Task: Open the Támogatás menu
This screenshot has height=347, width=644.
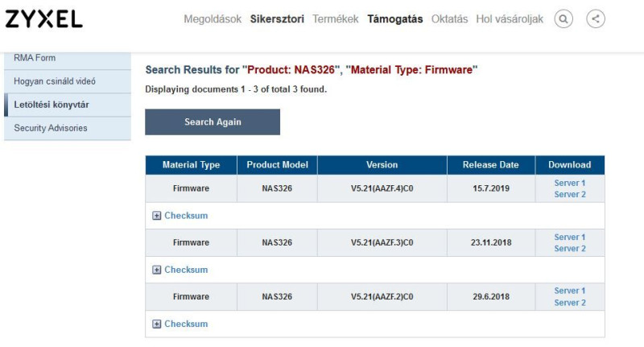Action: click(395, 19)
